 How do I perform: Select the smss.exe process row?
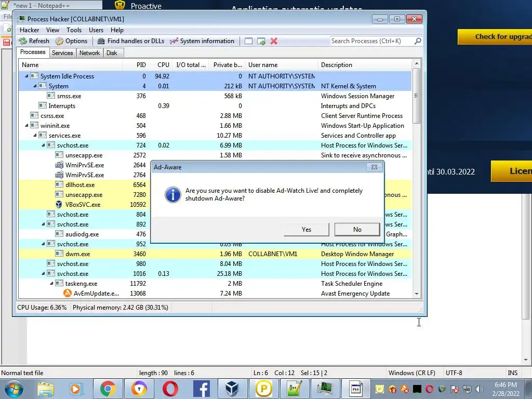tap(215, 96)
